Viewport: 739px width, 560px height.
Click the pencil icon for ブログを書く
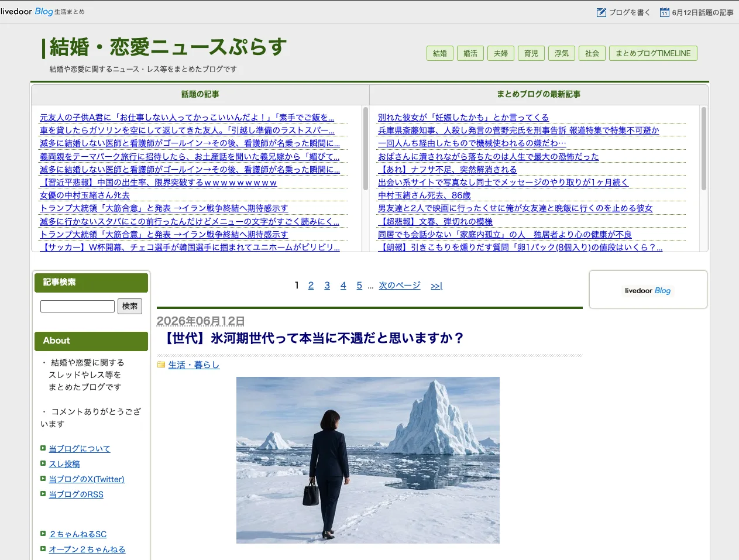(x=601, y=12)
